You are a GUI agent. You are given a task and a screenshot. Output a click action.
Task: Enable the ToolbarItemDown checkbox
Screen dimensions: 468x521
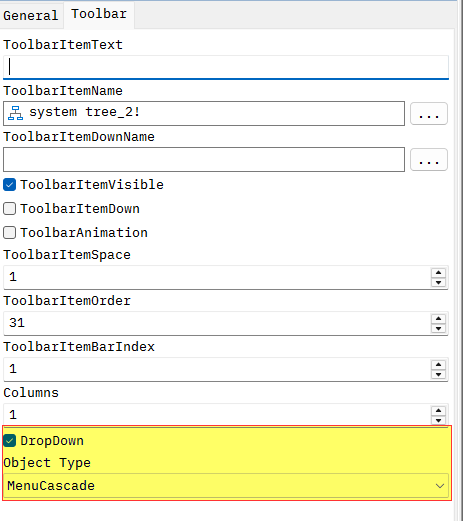coord(9,209)
